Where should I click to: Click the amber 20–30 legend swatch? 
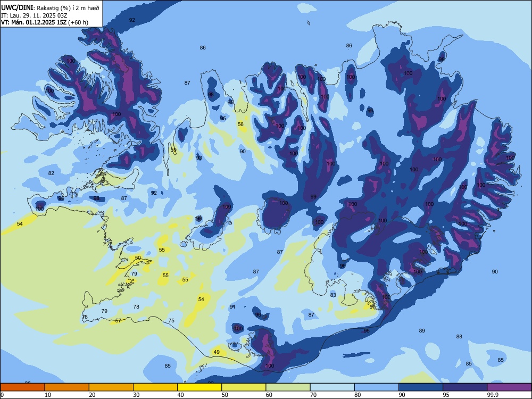(111, 387)
